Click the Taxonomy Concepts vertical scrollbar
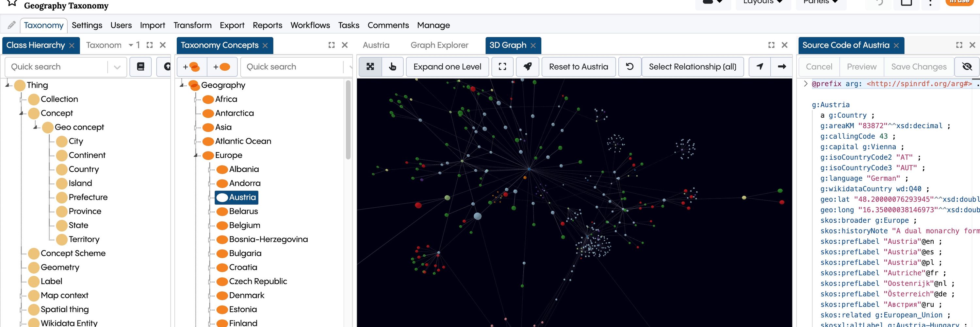 click(348, 120)
